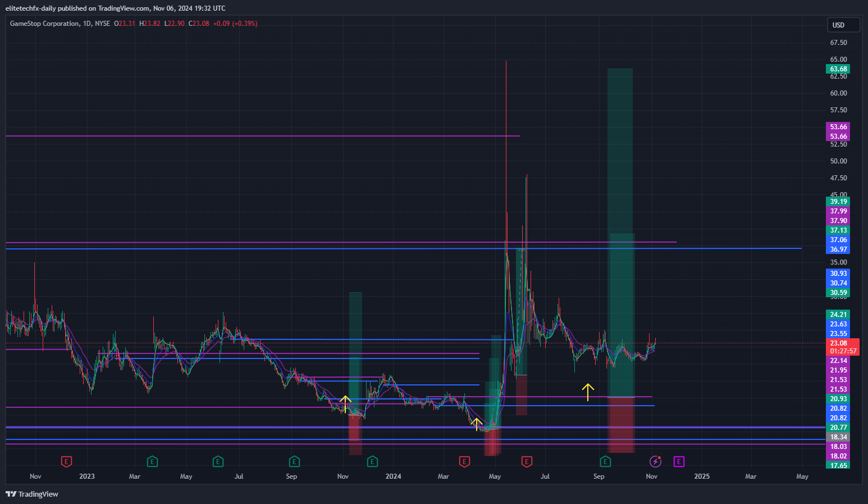Select the purple 18.02 price label
868x504 pixels.
(x=838, y=456)
